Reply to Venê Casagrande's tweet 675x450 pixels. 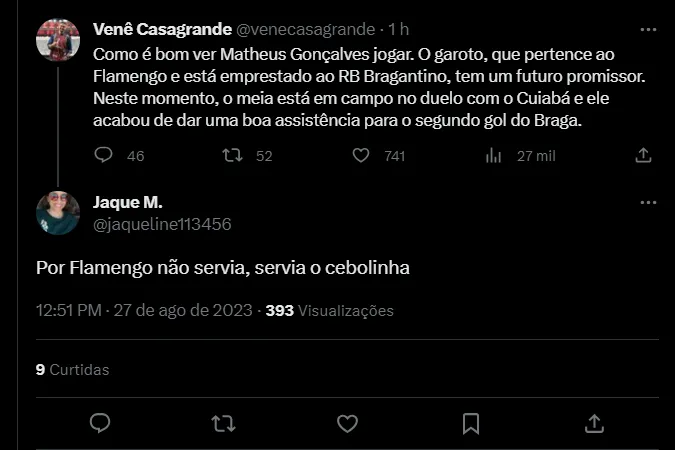[x=104, y=156]
